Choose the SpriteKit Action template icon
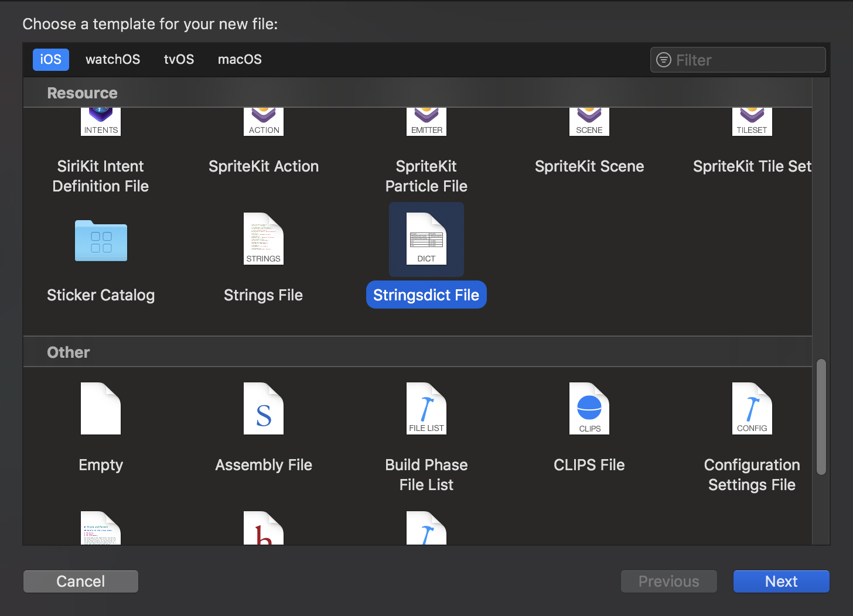Screen dimensions: 853x616 pos(264,122)
